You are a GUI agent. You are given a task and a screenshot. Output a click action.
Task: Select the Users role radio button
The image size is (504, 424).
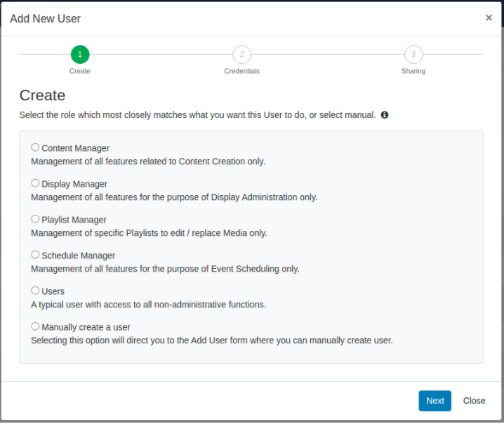tap(35, 291)
